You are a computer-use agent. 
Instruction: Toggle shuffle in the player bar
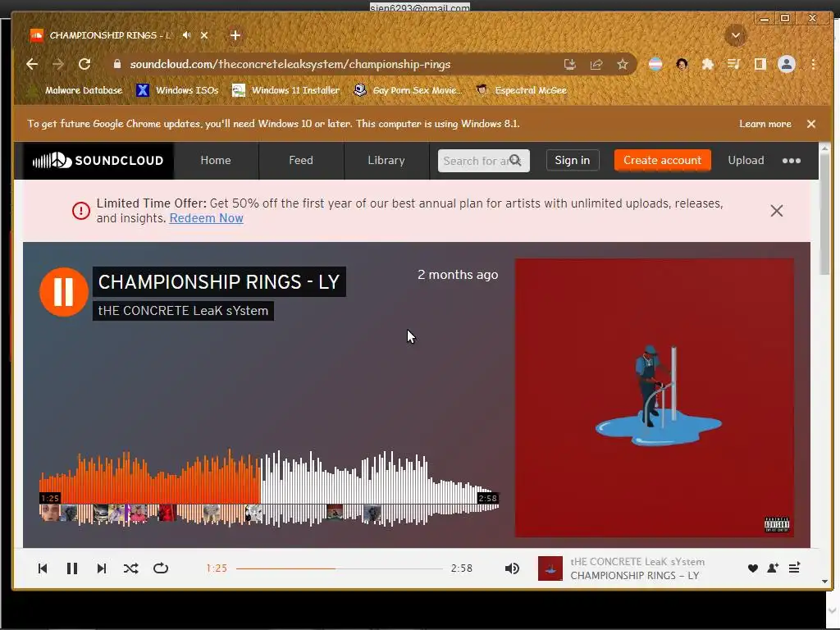point(130,568)
